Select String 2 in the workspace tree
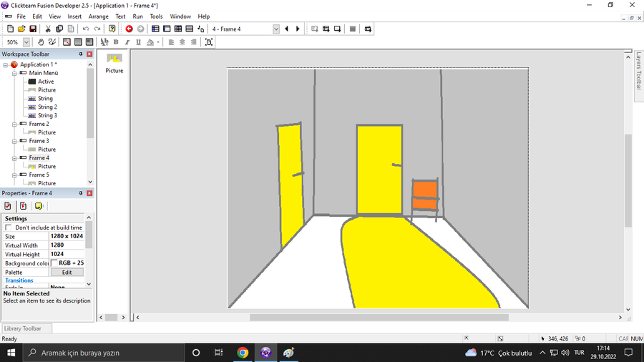The image size is (644, 362). pos(47,107)
